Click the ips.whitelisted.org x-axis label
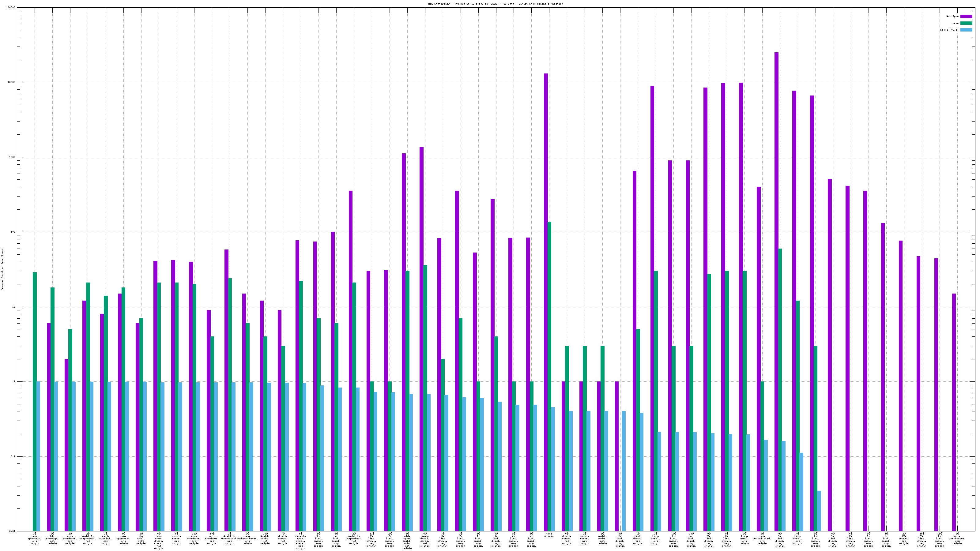 [762, 538]
